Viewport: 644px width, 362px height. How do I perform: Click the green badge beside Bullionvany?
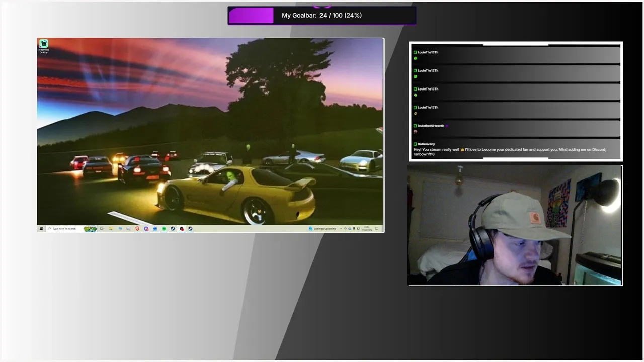[x=415, y=144]
